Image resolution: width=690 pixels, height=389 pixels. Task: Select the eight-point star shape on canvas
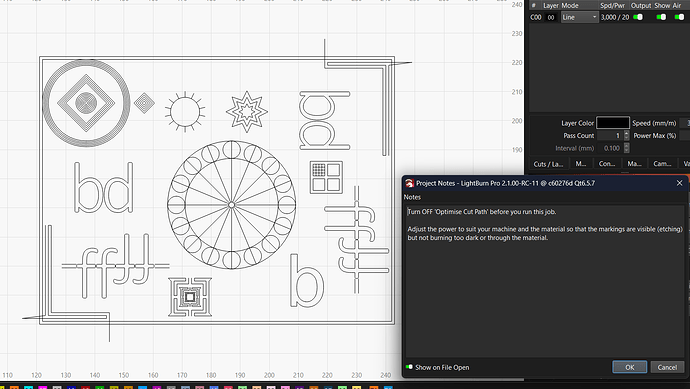click(247, 112)
